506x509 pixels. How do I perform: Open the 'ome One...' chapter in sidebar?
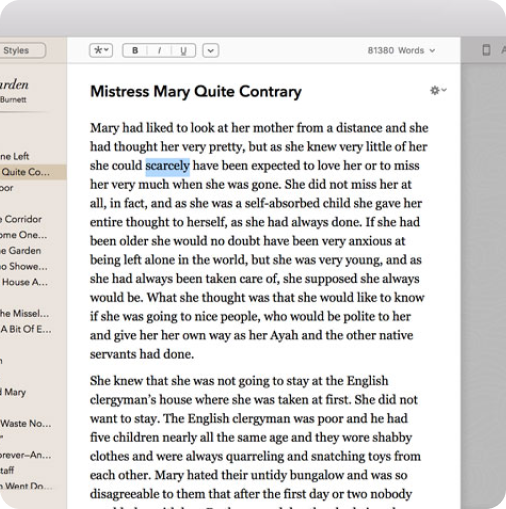(x=23, y=235)
